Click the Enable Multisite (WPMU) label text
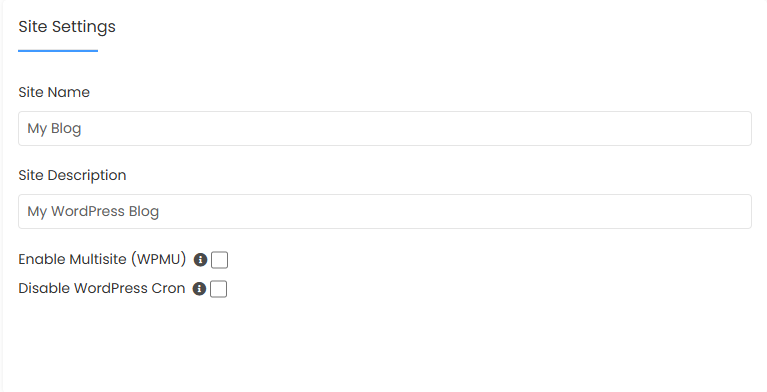 [x=102, y=259]
